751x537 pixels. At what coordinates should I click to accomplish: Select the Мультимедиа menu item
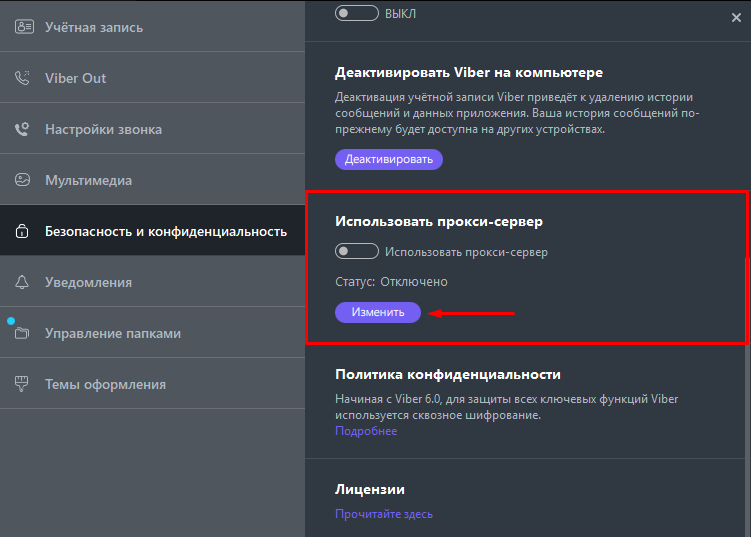click(x=152, y=180)
